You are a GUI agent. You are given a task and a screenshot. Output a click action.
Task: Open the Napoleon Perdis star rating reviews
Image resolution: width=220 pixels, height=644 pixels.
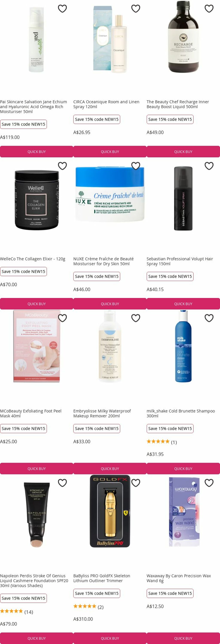17,612
